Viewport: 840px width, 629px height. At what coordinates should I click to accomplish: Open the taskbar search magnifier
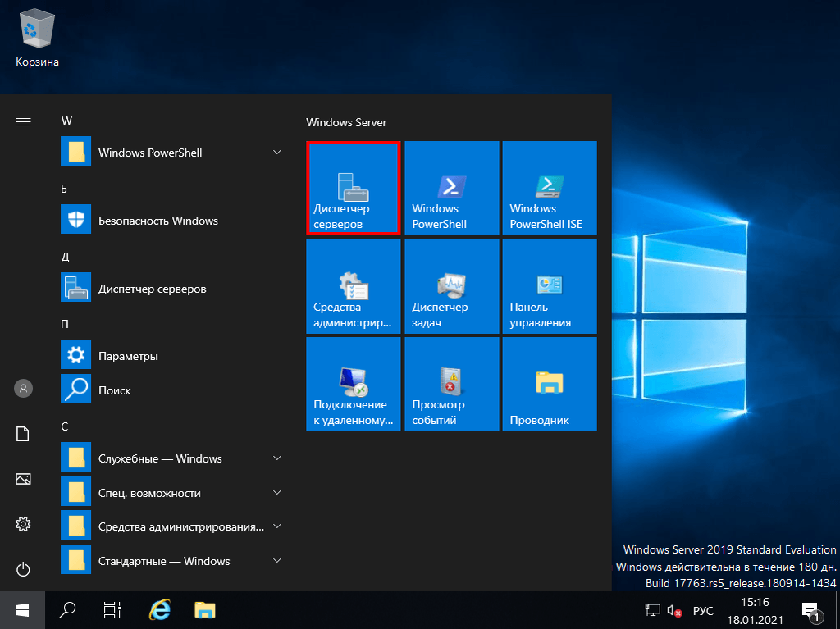click(x=67, y=609)
